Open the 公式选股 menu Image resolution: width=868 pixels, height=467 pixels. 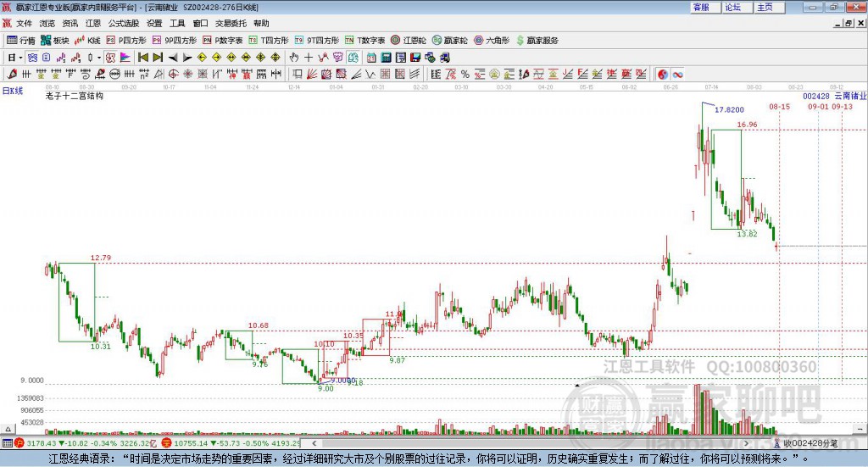(124, 23)
